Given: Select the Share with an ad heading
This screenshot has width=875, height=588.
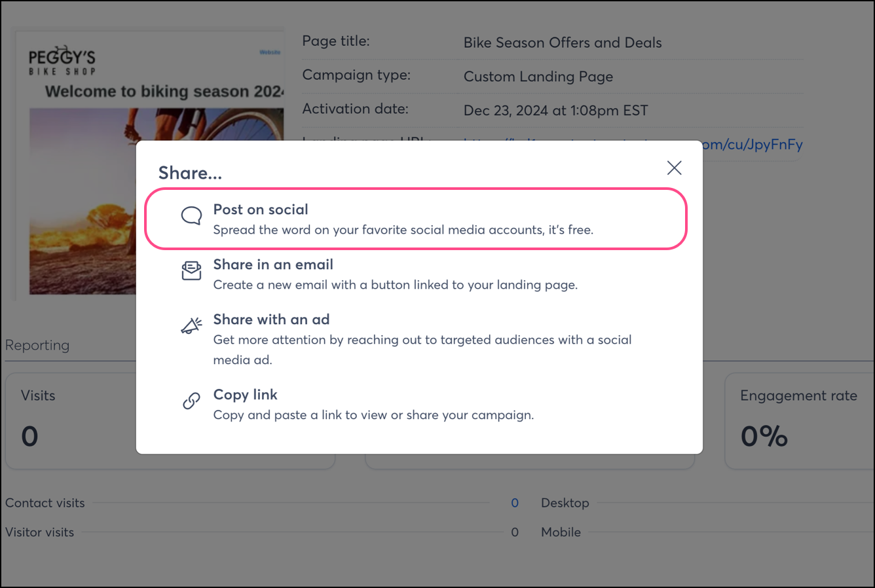Looking at the screenshot, I should click(271, 320).
